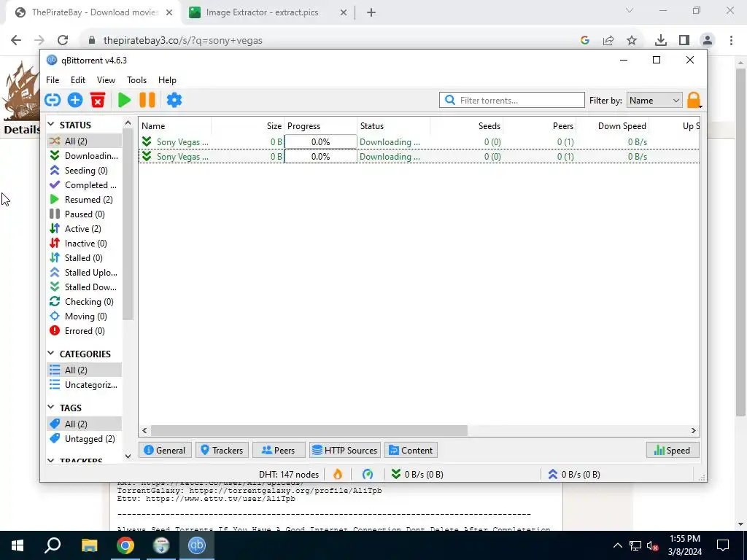Filter by Downloading status
This screenshot has height=560, width=747.
tap(85, 156)
